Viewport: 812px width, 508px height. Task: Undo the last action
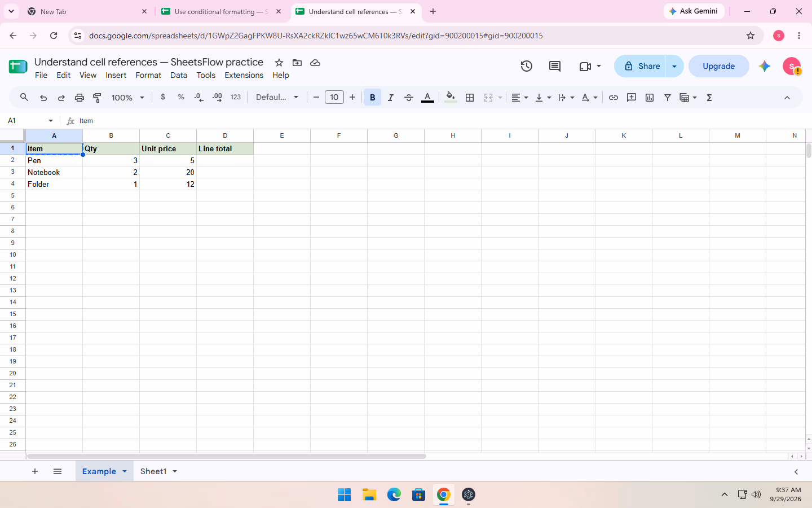click(43, 98)
